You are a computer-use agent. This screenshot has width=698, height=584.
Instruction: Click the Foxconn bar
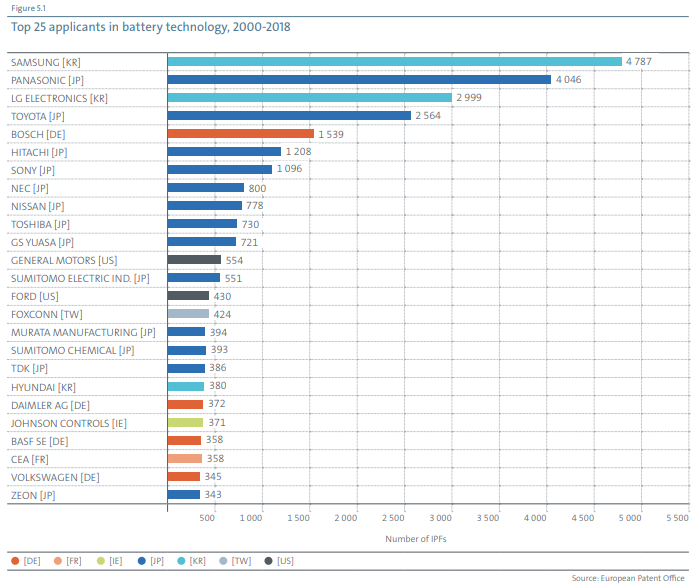tap(187, 313)
